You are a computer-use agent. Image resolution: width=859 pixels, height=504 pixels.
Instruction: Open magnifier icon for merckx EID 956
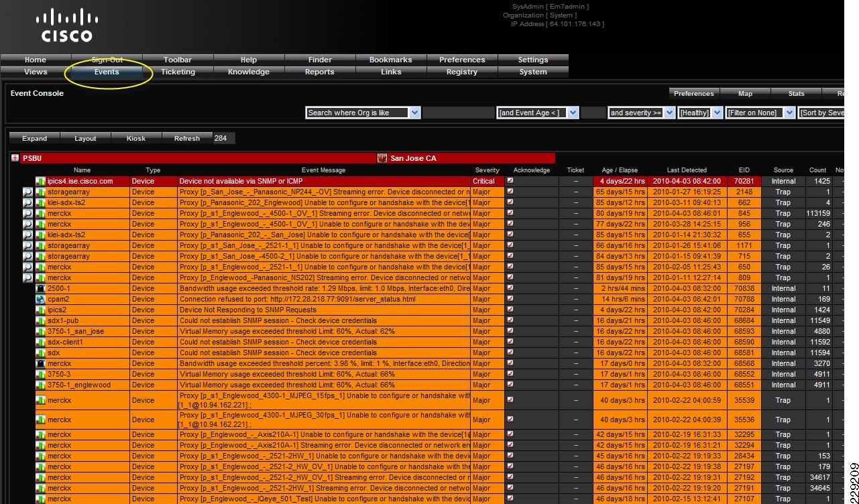[x=27, y=224]
